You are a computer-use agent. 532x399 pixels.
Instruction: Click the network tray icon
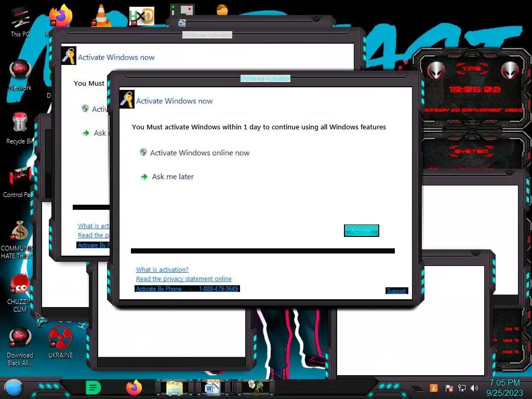(462, 388)
